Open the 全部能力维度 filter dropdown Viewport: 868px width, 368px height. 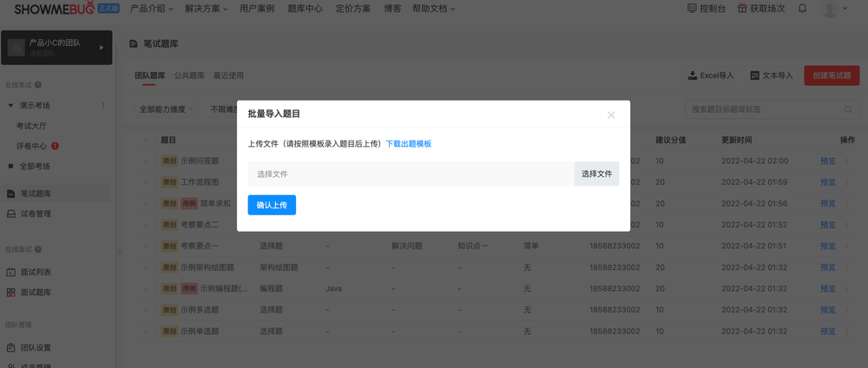click(167, 109)
